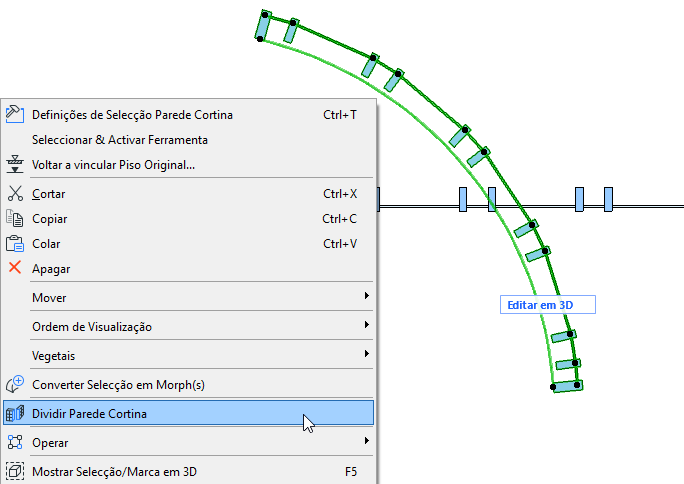The image size is (684, 484).
Task: Click the Copiar documents icon
Action: pos(15,218)
